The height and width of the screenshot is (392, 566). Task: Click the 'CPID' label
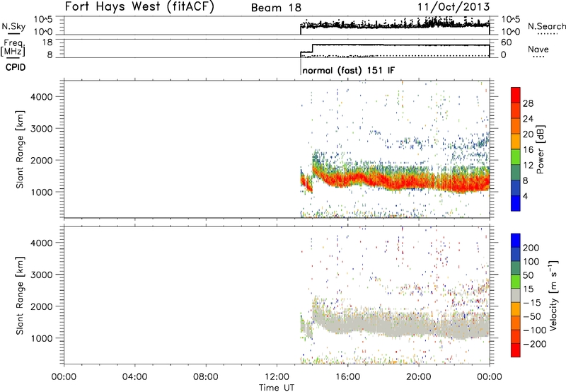16,67
